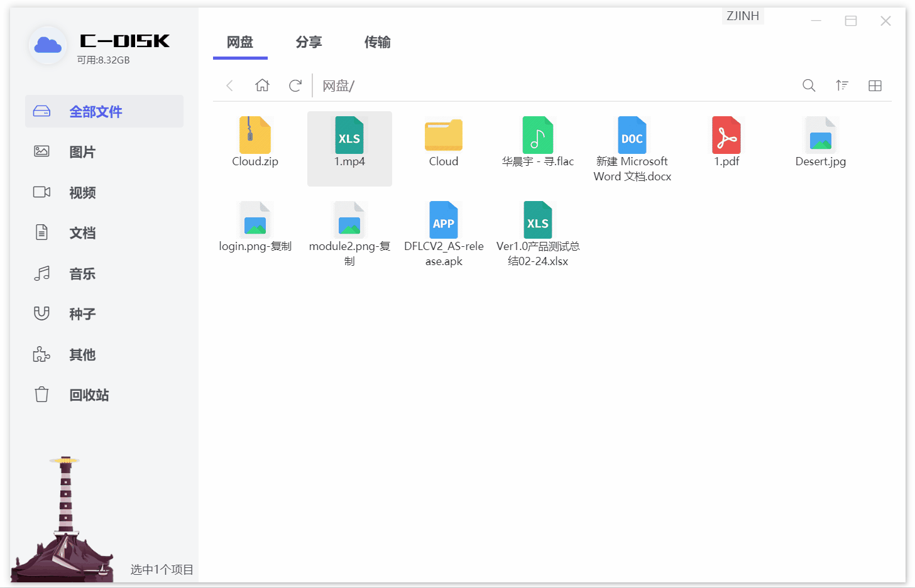
Task: Open the 回收站 recycle bin
Action: click(x=90, y=395)
